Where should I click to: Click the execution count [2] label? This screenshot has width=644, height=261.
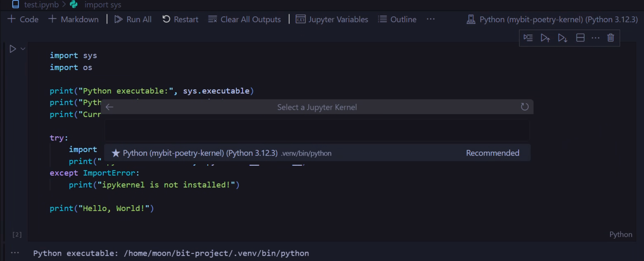tap(17, 234)
